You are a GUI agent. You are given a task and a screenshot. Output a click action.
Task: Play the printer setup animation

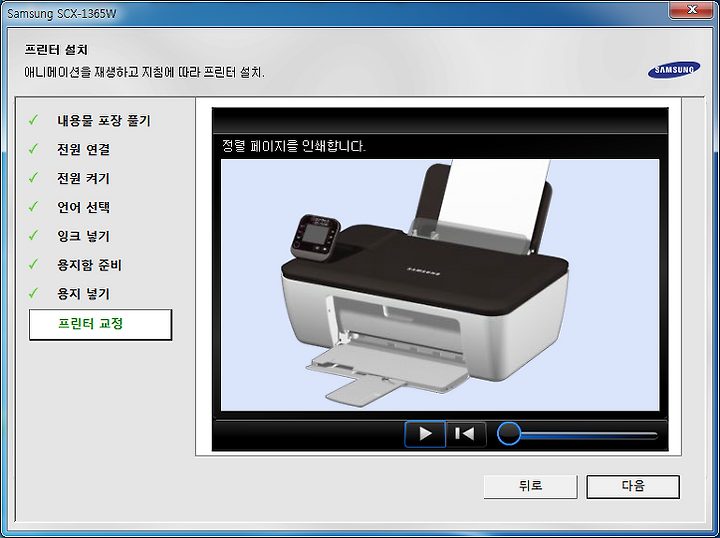[x=425, y=434]
